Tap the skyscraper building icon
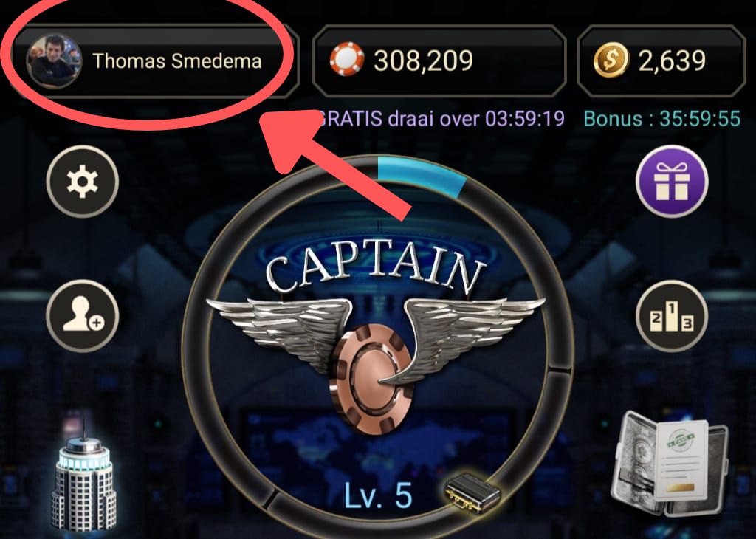The image size is (756, 539). (x=83, y=477)
